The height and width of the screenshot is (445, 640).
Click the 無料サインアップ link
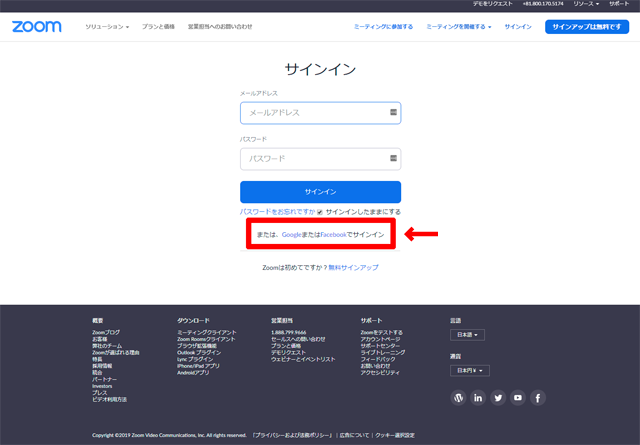pos(353,267)
